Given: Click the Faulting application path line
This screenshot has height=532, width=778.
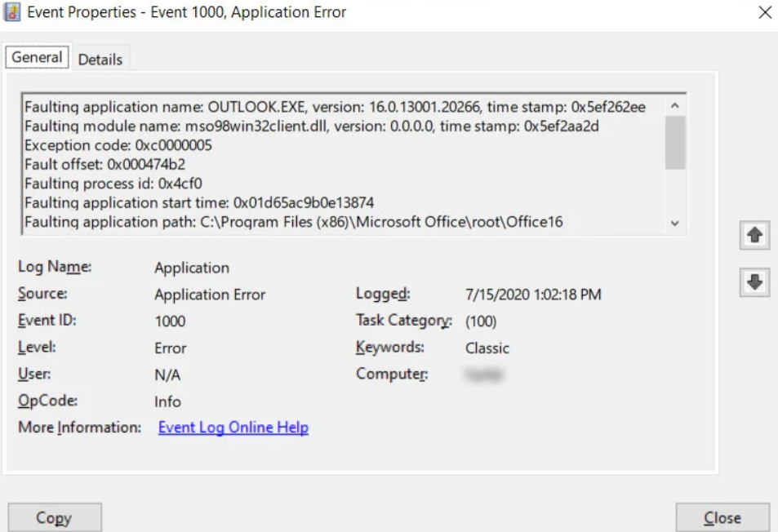Looking at the screenshot, I should point(294,222).
